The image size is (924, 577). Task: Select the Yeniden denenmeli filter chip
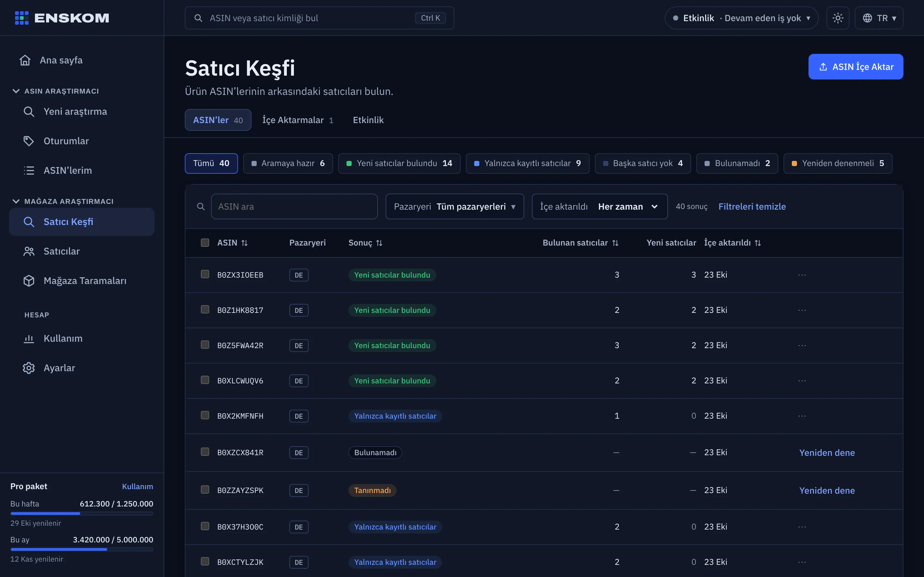click(838, 163)
